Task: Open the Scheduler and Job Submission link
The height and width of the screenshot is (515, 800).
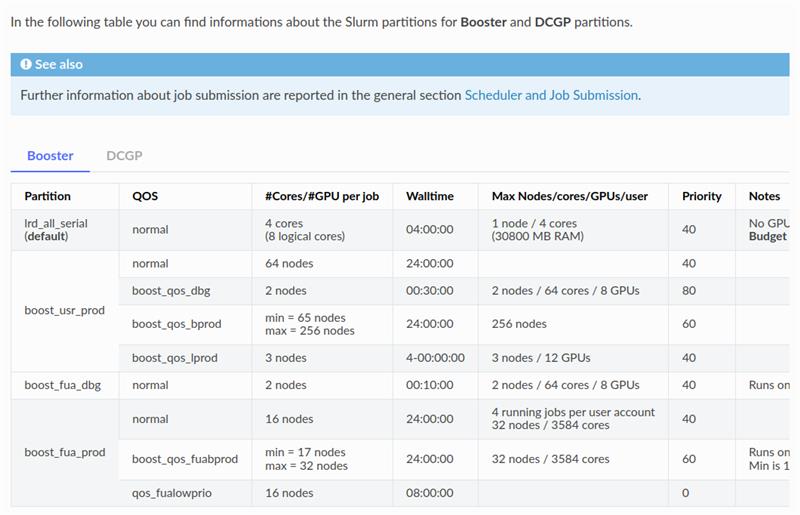Action: tap(551, 95)
